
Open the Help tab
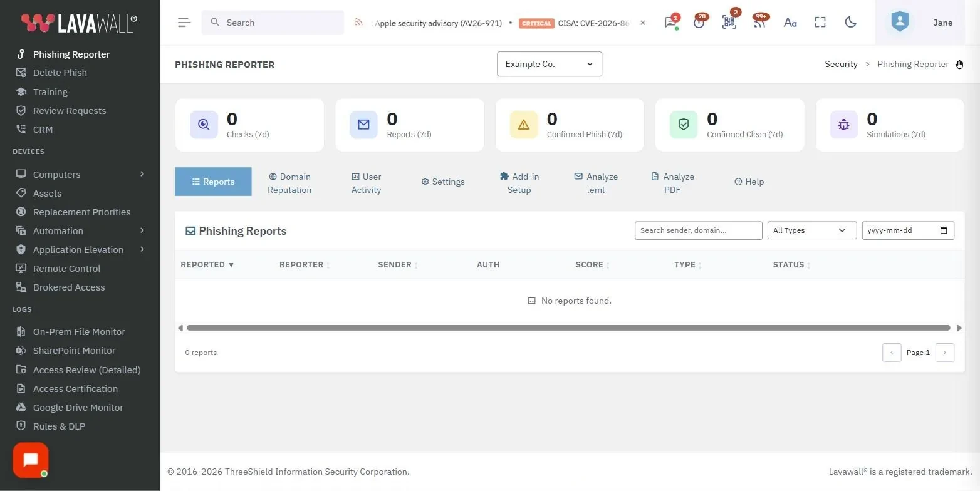[749, 182]
